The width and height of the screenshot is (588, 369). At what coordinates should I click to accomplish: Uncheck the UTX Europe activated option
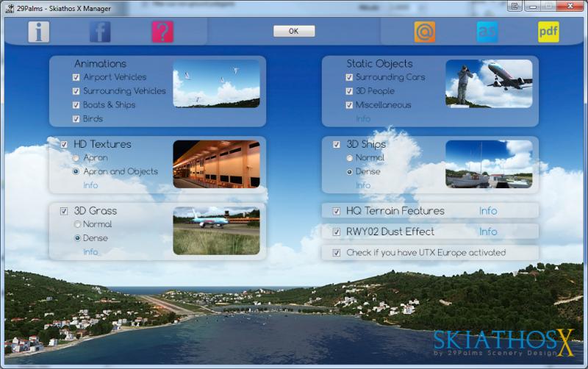(x=337, y=253)
